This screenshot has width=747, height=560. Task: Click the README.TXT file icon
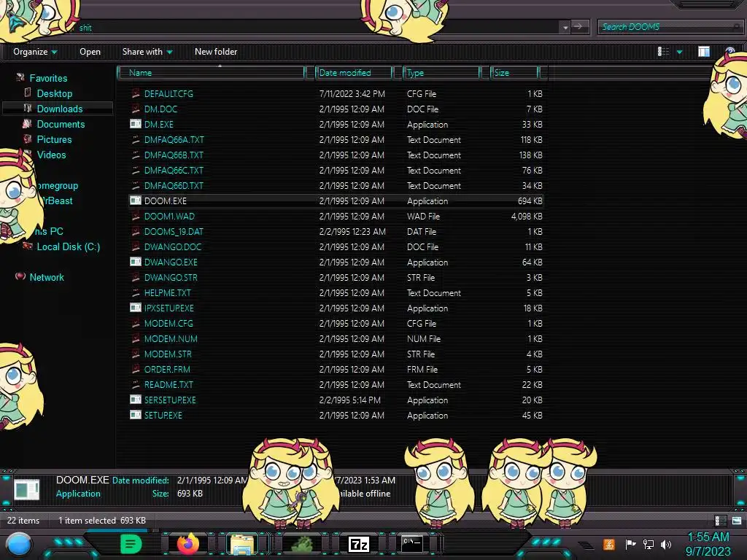pyautogui.click(x=135, y=384)
